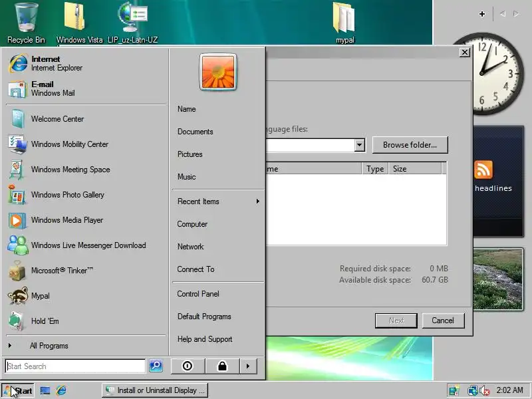
Task: Start Windows Media Player
Action: 86,220
